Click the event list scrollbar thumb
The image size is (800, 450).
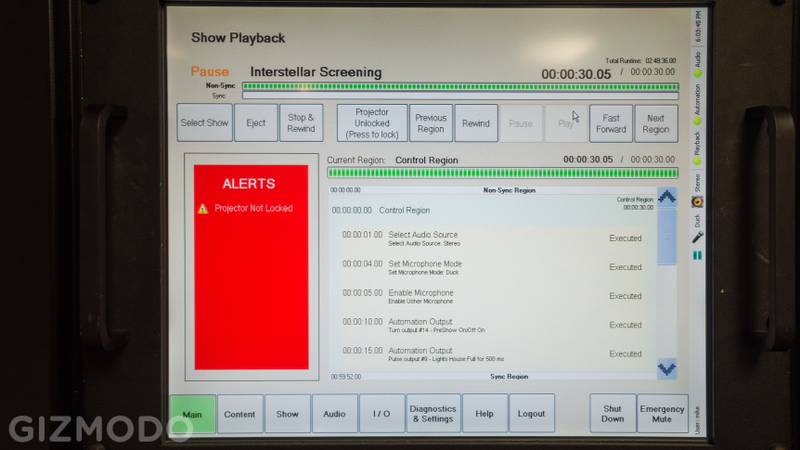pyautogui.click(x=666, y=237)
